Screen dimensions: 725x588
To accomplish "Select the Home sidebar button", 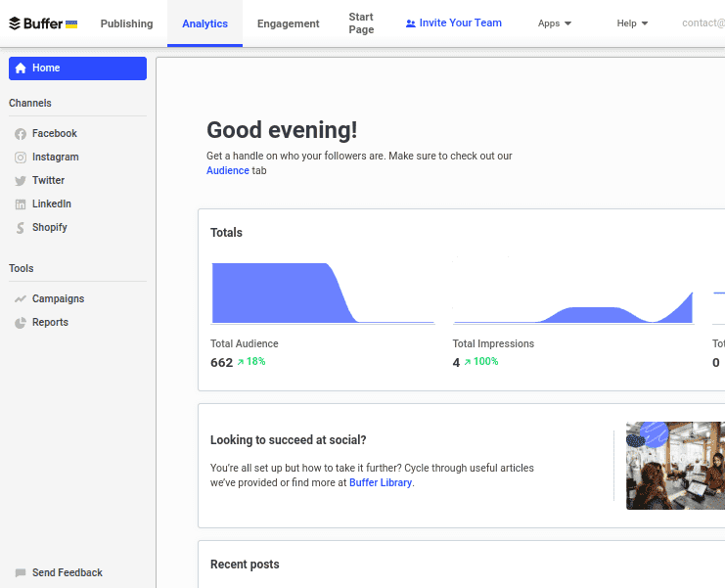I will tap(77, 68).
